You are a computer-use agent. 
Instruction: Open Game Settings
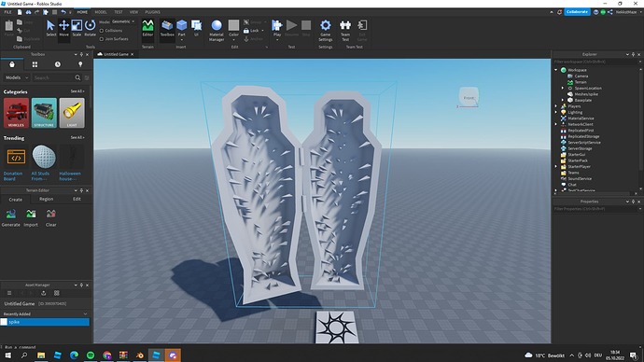(x=326, y=31)
